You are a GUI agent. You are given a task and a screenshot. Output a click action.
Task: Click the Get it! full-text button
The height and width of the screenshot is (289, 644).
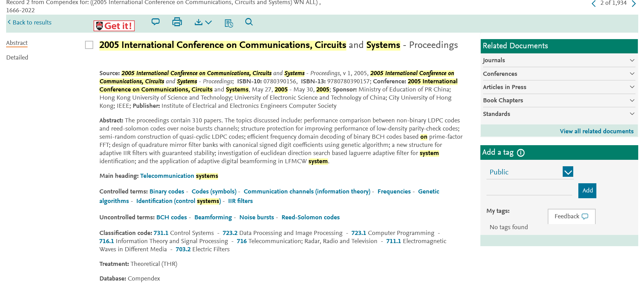click(x=114, y=26)
